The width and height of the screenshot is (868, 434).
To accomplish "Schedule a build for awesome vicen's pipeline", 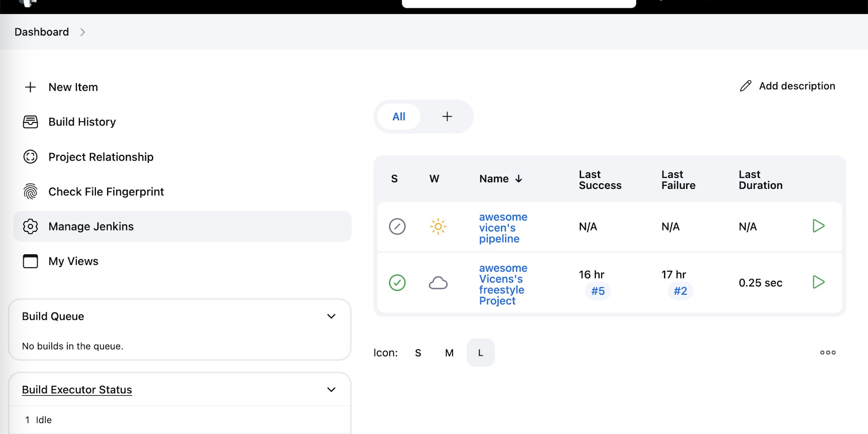I will [x=818, y=226].
